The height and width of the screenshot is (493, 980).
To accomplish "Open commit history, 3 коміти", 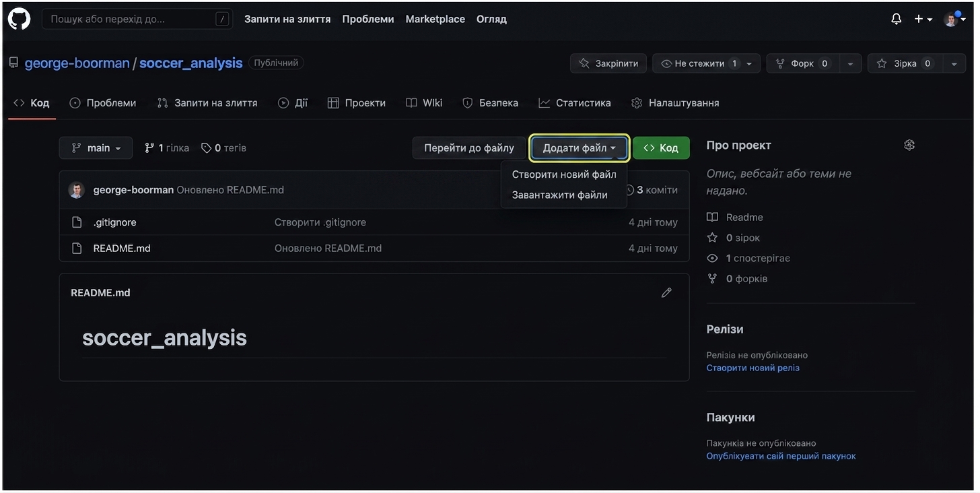I will pos(652,190).
